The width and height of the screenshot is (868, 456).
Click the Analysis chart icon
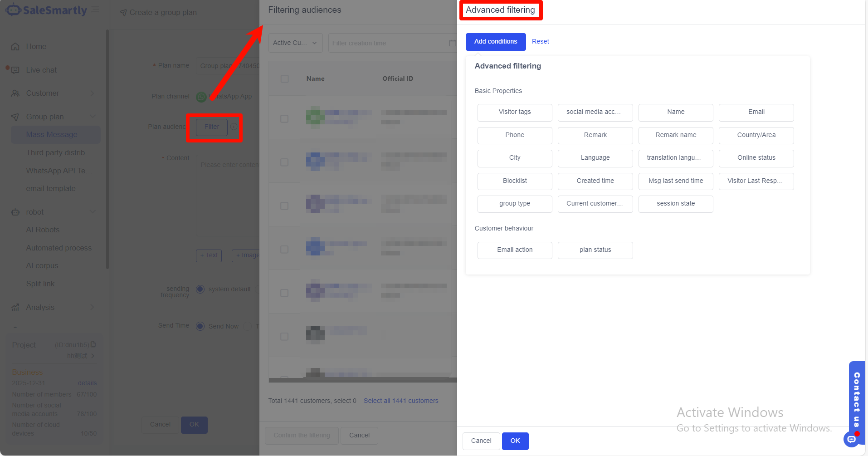tap(15, 308)
